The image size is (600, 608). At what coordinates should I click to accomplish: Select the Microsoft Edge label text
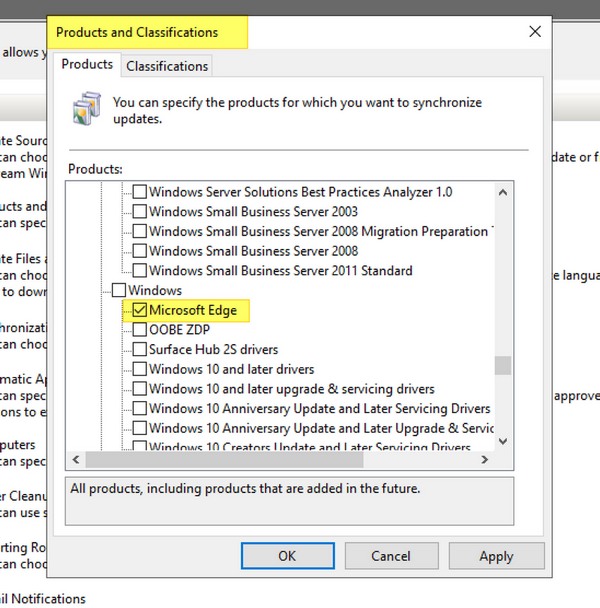click(193, 310)
